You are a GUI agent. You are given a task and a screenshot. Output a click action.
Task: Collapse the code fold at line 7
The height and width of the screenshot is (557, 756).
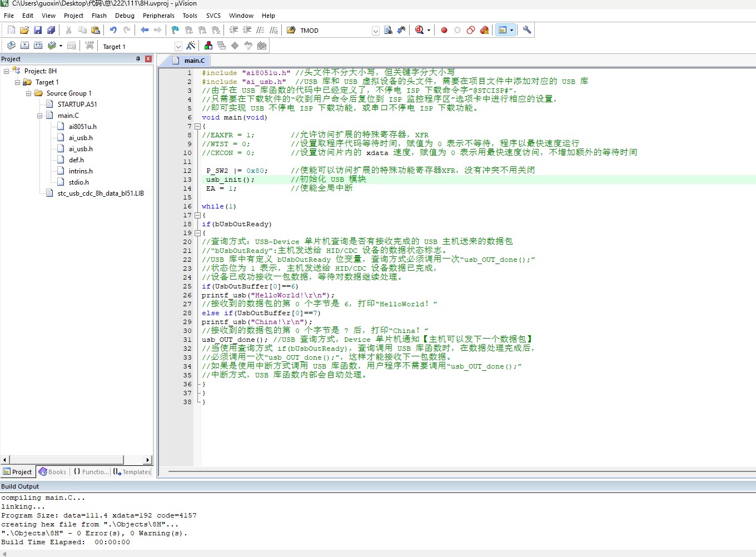(x=197, y=126)
